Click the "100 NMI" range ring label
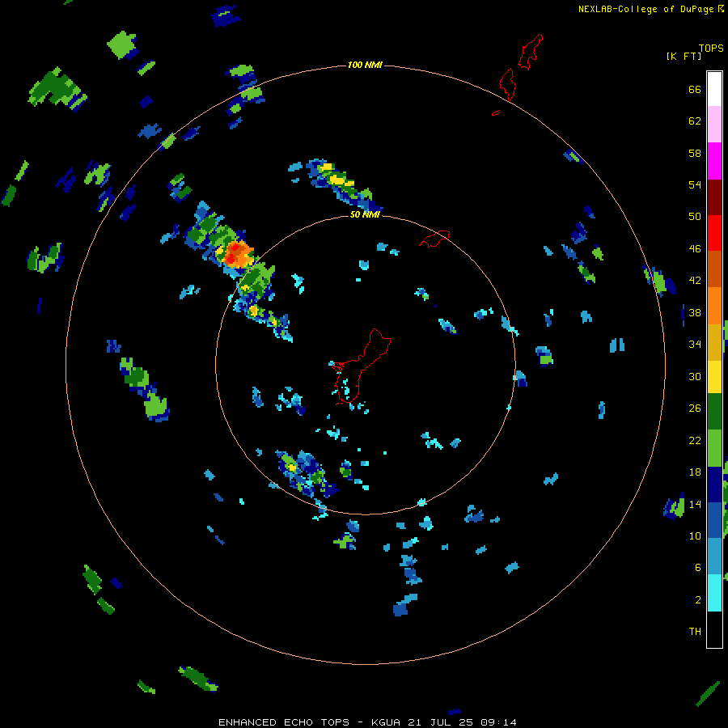This screenshot has width=728, height=728. (x=365, y=65)
